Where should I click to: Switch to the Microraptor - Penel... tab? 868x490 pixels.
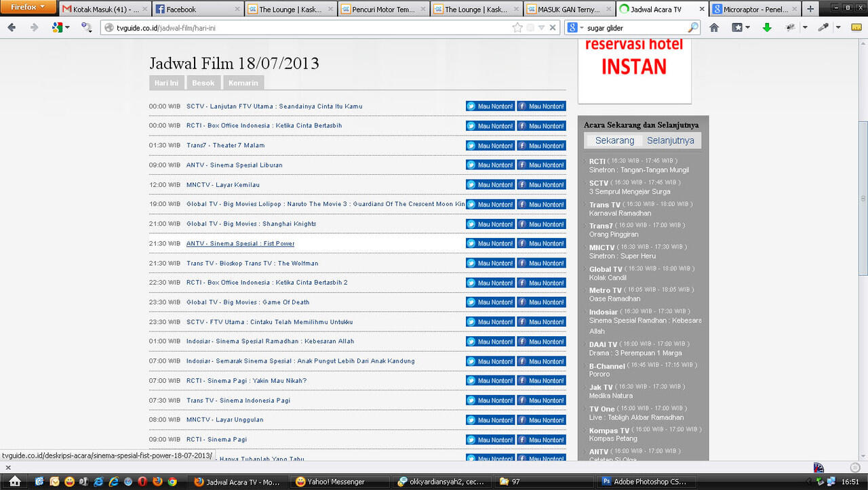(x=754, y=9)
